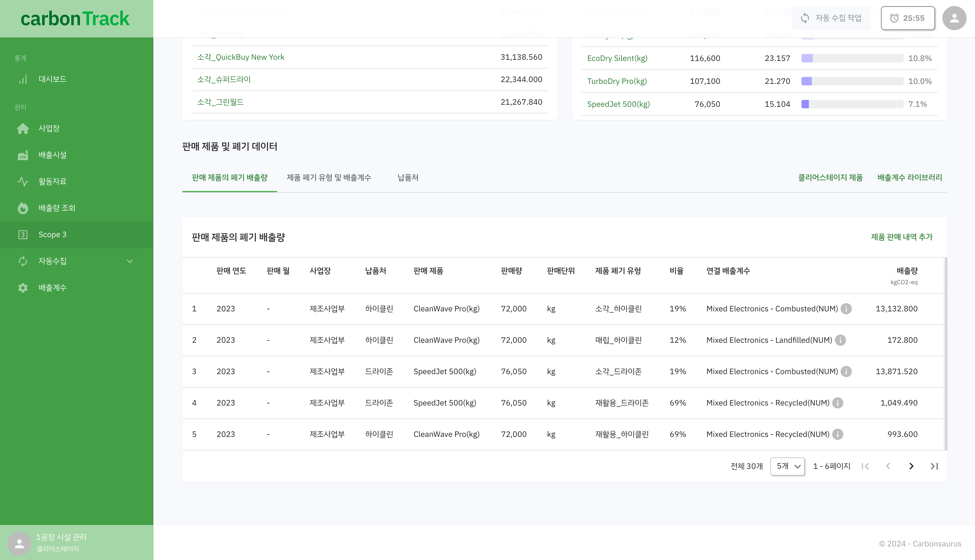
Task: Go to the first page of the table
Action: point(865,466)
